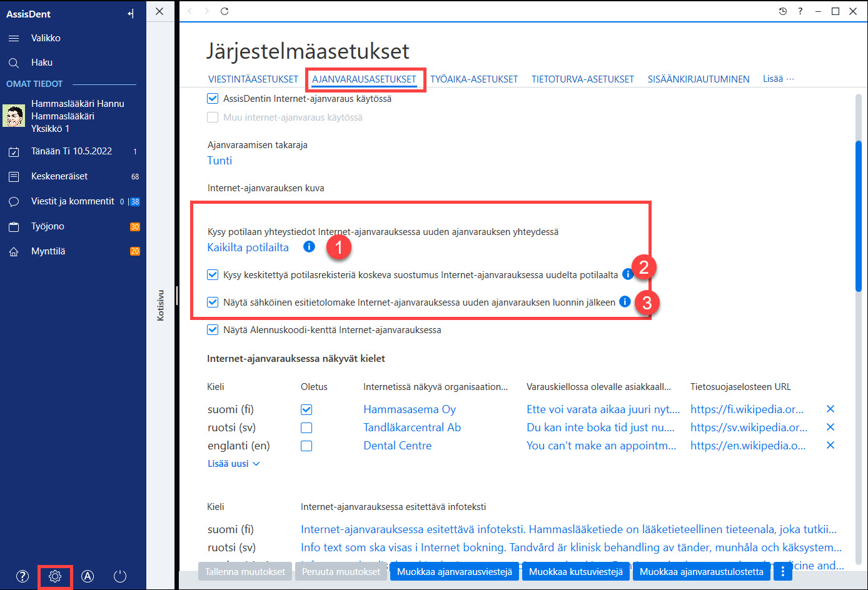868x590 pixels.
Task: Uncheck AssisDentin Internet-ajanvaraus käytössä
Action: click(213, 99)
